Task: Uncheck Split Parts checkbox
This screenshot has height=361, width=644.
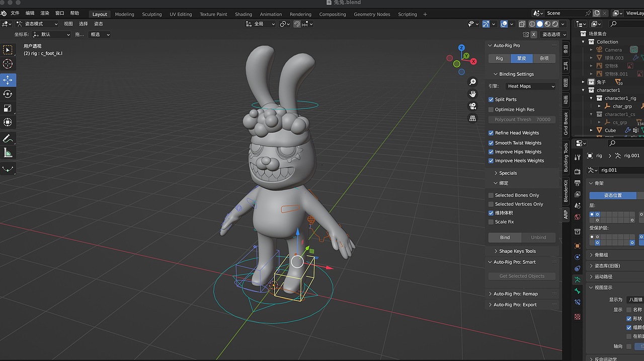Action: (491, 100)
